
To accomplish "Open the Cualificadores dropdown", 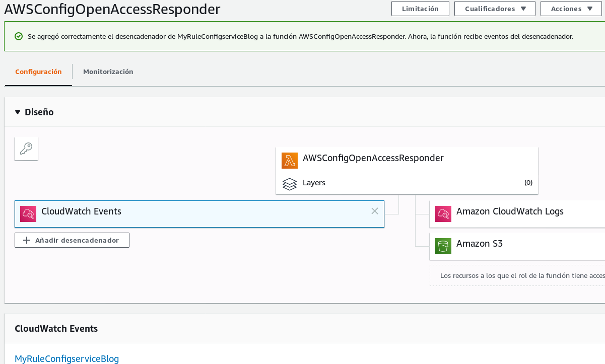I will (x=495, y=9).
